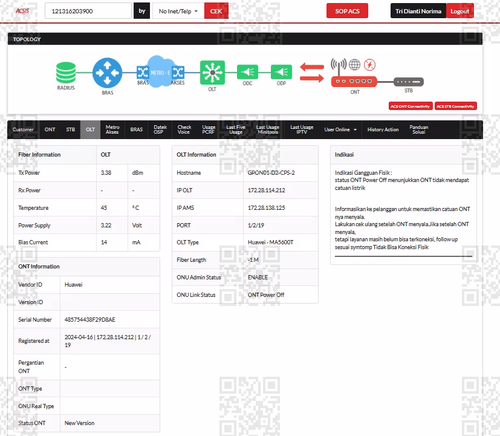
Task: Click hostname value GPON01-D2-CPS-2
Action: [271, 173]
